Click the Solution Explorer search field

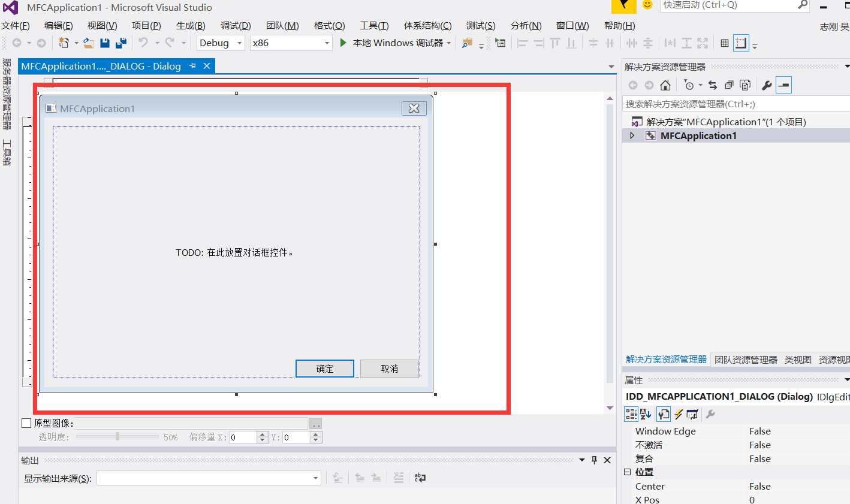[736, 104]
